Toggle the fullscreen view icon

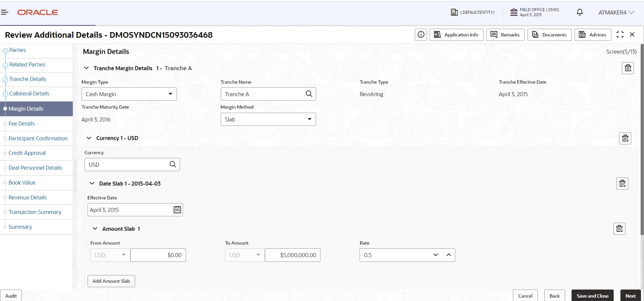click(x=620, y=35)
